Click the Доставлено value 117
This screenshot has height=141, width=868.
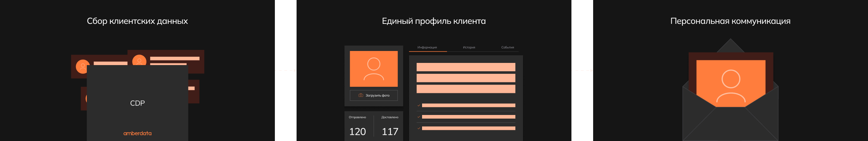click(390, 132)
